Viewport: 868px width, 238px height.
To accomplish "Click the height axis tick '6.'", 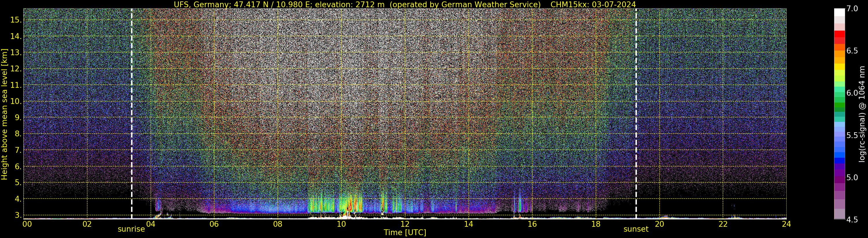I will coord(18,166).
